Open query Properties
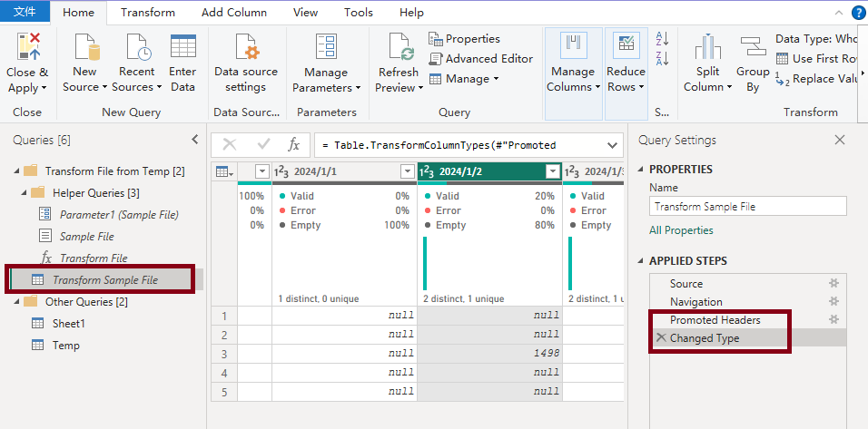The image size is (868, 429). tap(464, 39)
